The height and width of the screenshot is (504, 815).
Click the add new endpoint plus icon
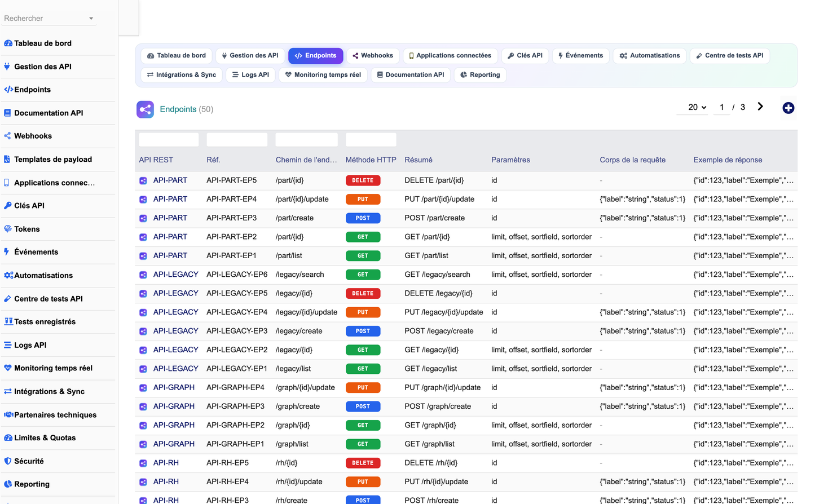(x=788, y=108)
